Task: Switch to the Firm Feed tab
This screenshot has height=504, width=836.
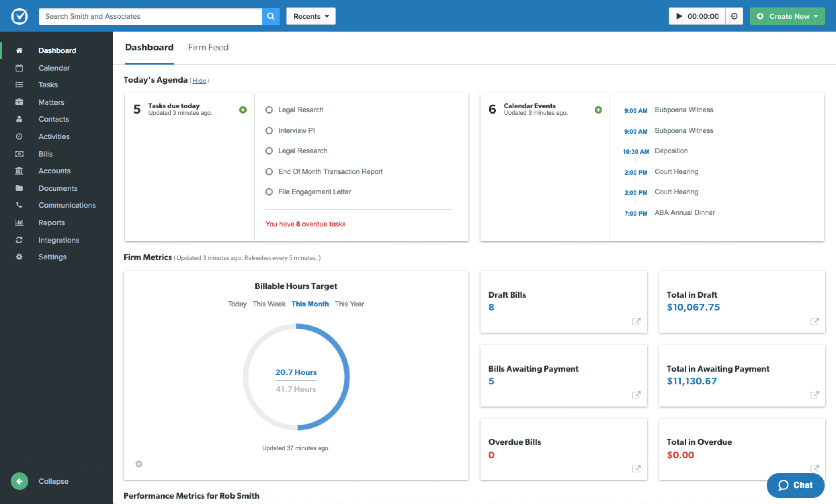Action: point(208,47)
